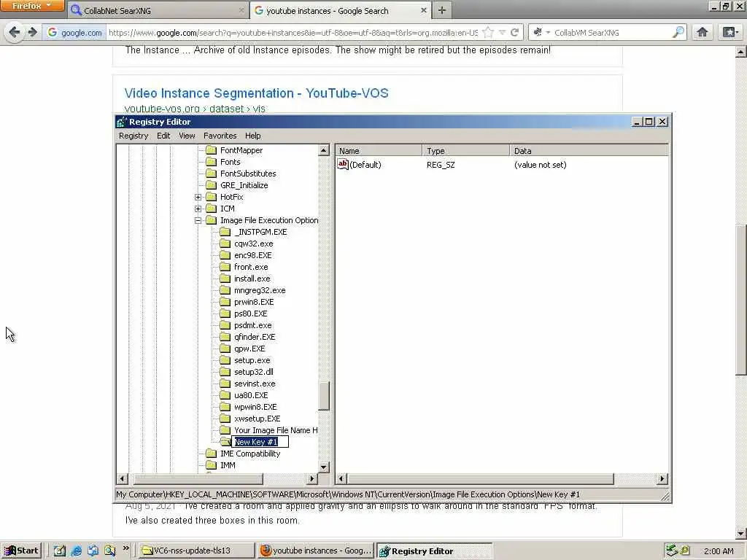Bookmark this page with star icon

coord(488,32)
